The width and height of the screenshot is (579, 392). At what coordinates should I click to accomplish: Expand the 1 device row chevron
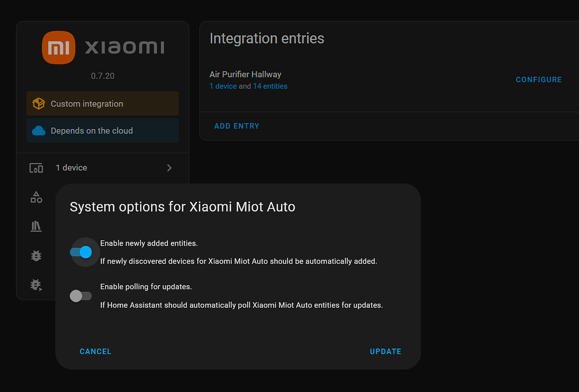click(x=168, y=167)
